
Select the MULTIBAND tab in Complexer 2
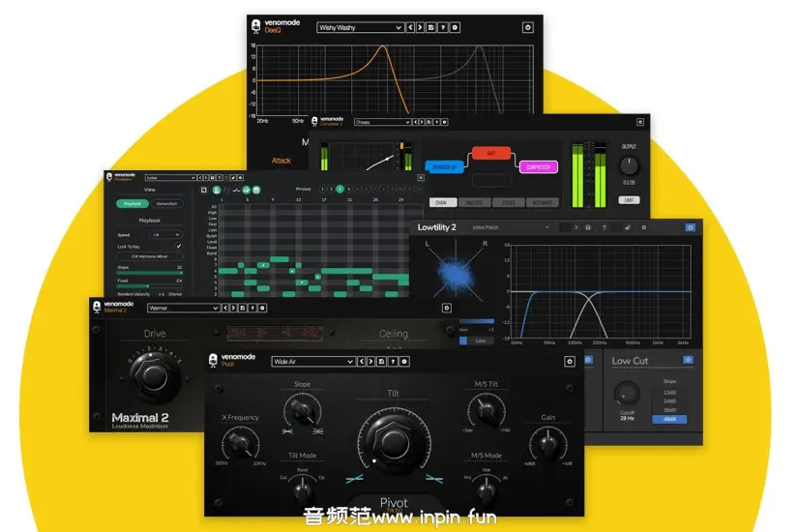click(543, 202)
